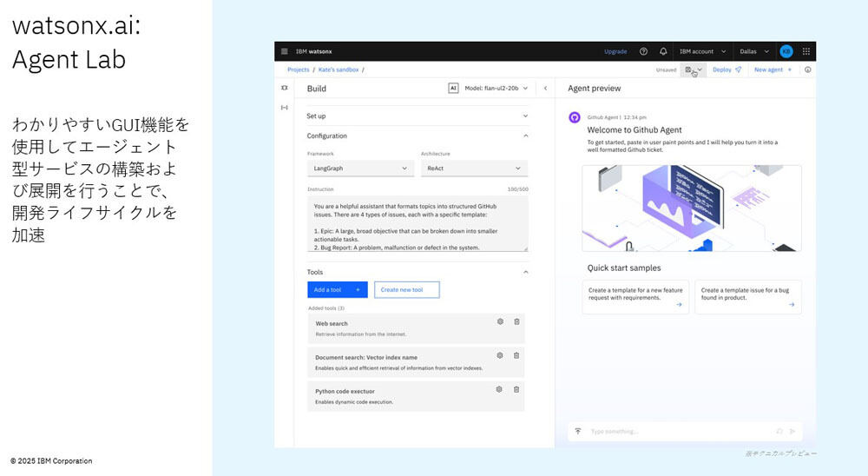Click the 'Added tools (3)' label
868x476 pixels.
pos(326,308)
